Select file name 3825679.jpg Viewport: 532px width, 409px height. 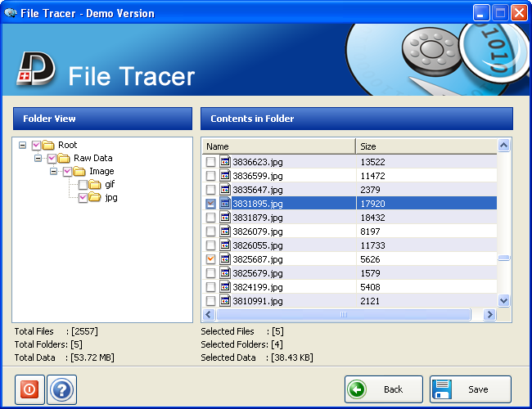pos(258,273)
